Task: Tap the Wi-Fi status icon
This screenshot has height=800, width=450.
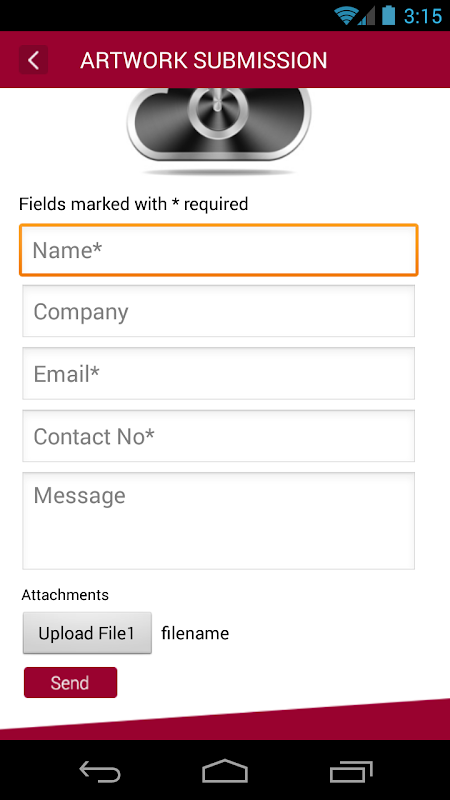Action: (x=345, y=15)
